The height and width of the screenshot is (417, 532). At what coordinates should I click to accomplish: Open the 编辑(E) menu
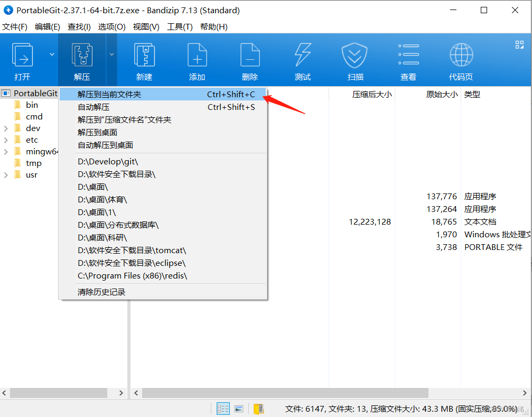(47, 27)
